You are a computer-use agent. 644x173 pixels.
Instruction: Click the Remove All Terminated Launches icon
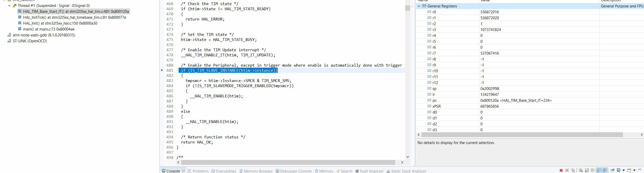573,170
